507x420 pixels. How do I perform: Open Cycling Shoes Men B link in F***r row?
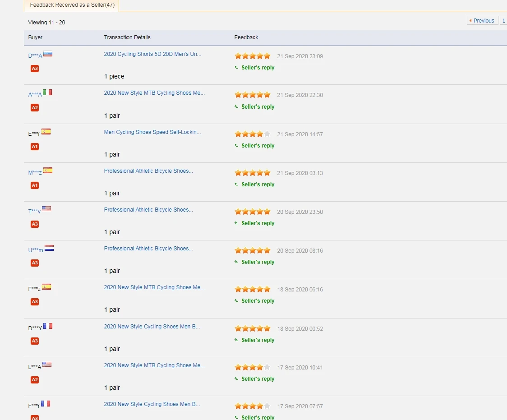[152, 404]
